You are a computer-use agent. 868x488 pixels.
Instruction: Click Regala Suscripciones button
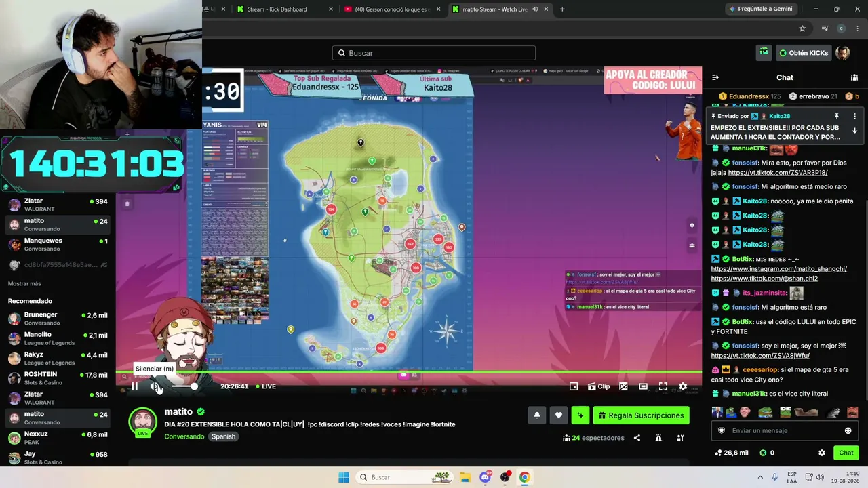coord(642,415)
